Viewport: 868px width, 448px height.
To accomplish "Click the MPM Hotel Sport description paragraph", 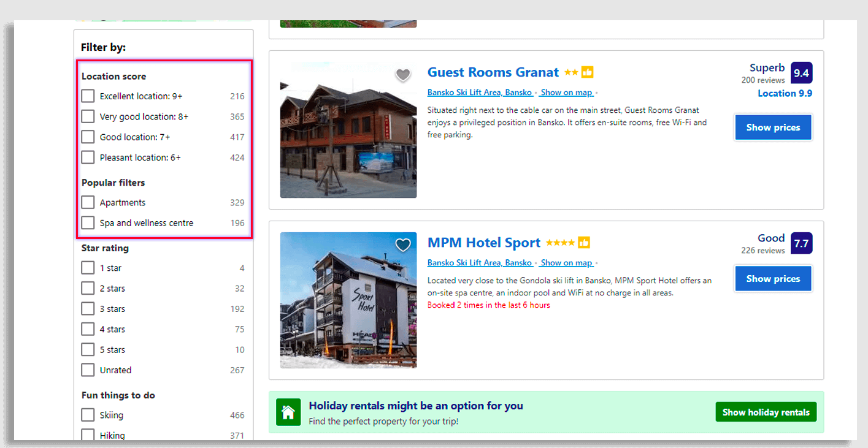I will (570, 287).
